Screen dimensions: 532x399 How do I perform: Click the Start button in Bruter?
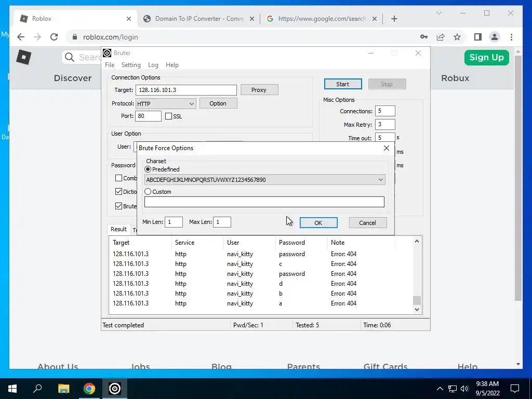tap(343, 84)
